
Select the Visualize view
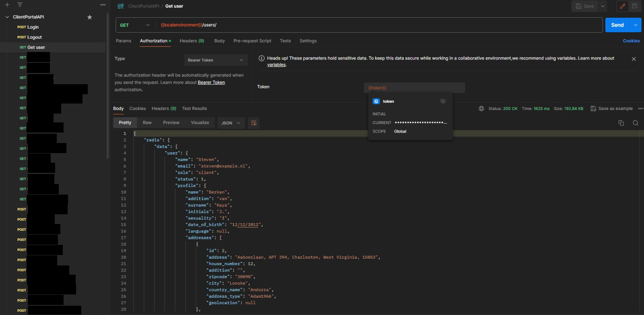coord(200,122)
